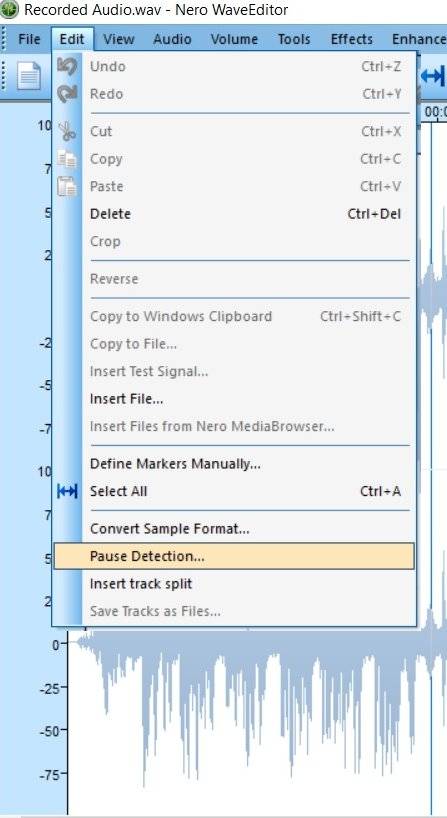
Task: Click the Paste clipboard icon in the menu
Action: click(x=67, y=186)
